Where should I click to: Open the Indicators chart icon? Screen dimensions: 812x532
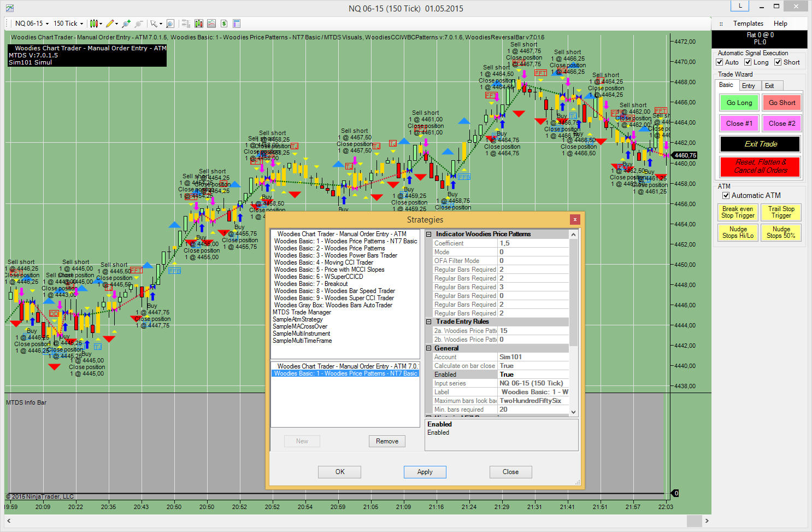pyautogui.click(x=211, y=24)
